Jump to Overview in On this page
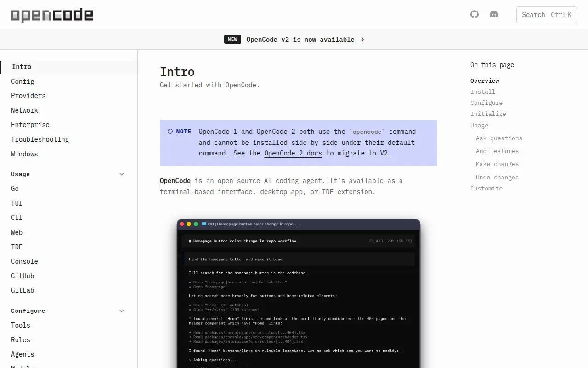Viewport: 588px width, 368px height. [485, 80]
